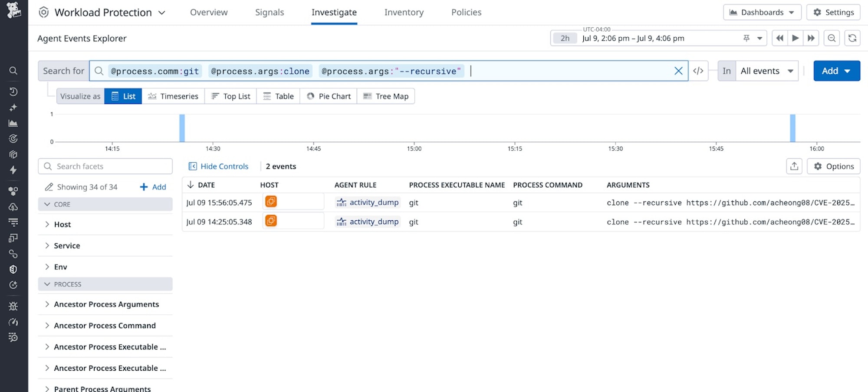Screen dimensions: 868x392
Task: Click play button for live time range
Action: 795,38
